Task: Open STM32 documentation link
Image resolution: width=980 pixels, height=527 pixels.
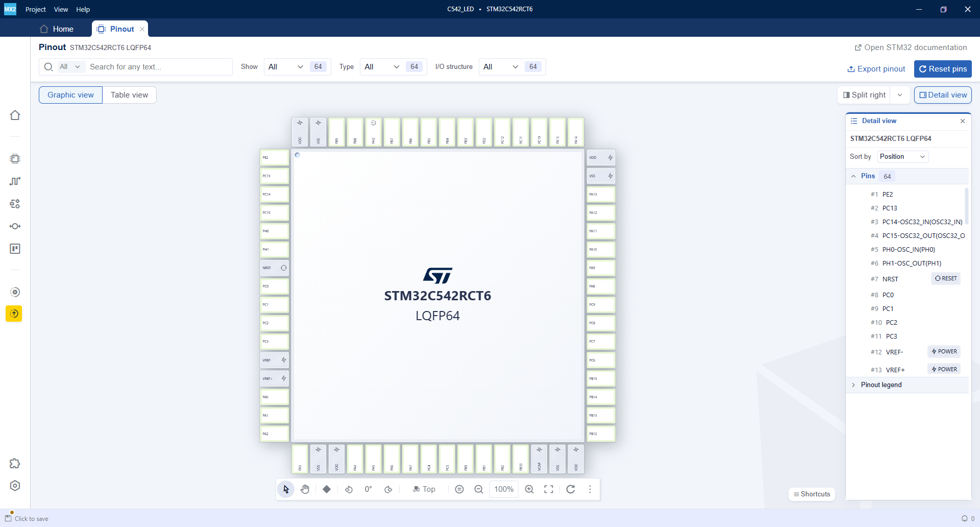Action: tap(911, 47)
